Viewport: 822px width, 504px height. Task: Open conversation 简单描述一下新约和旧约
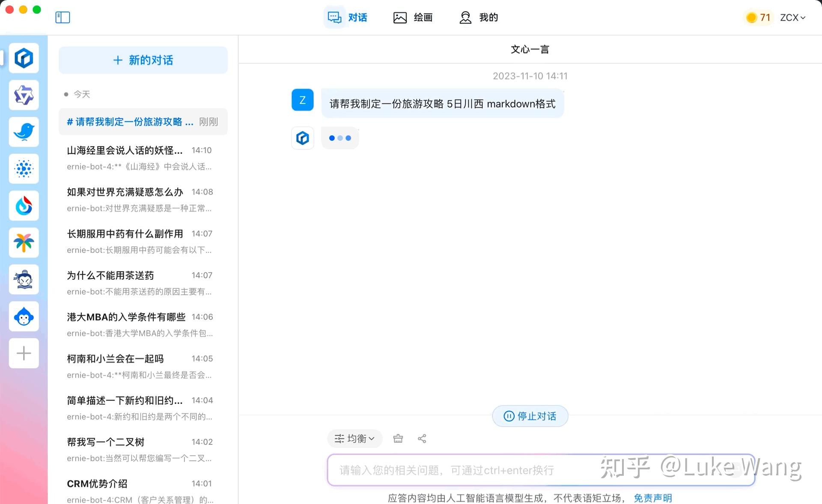[143, 408]
